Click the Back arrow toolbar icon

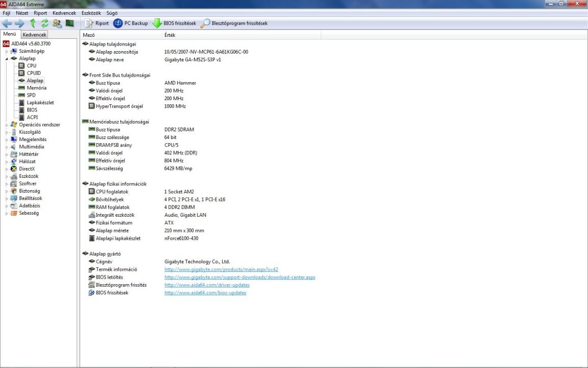coord(7,24)
